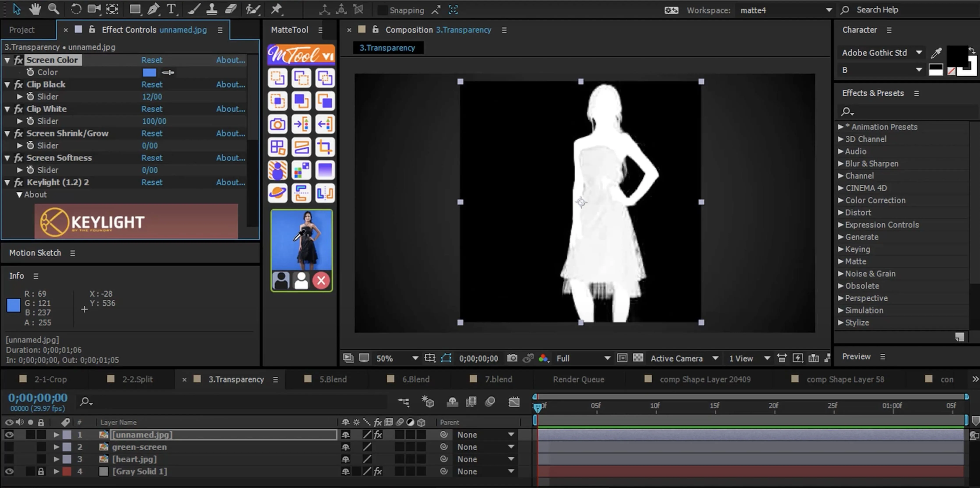
Task: Reset the Screen Color effect
Action: pos(152,60)
